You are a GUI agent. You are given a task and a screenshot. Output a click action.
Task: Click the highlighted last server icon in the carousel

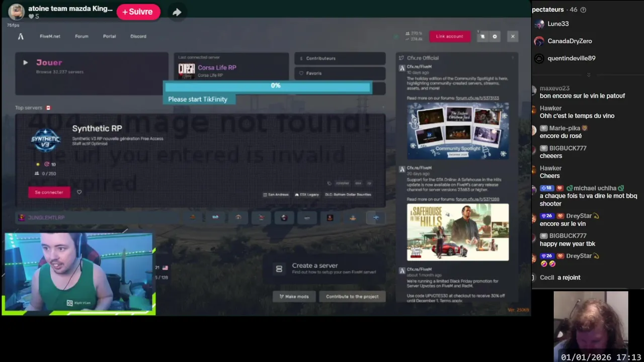pyautogui.click(x=376, y=217)
